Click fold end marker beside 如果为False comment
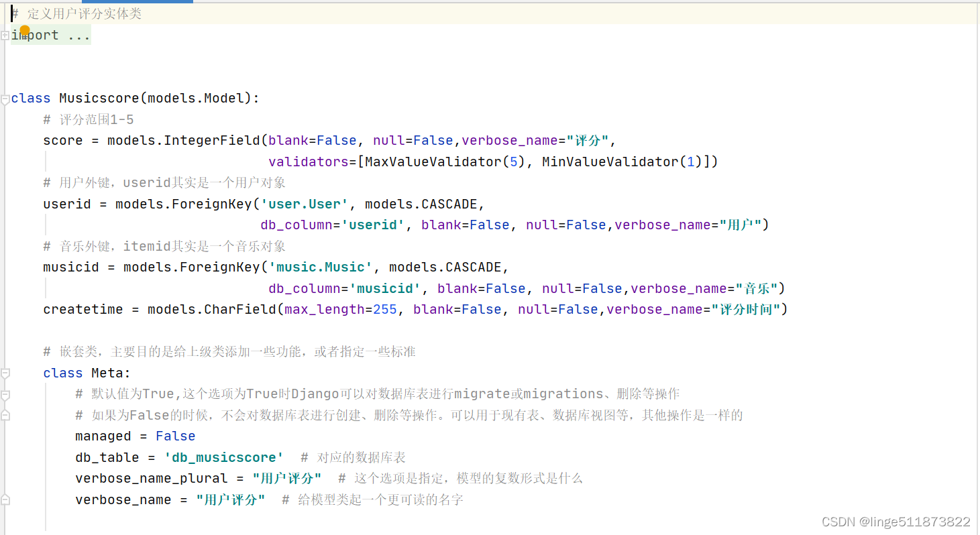This screenshot has height=535, width=980. (5, 415)
